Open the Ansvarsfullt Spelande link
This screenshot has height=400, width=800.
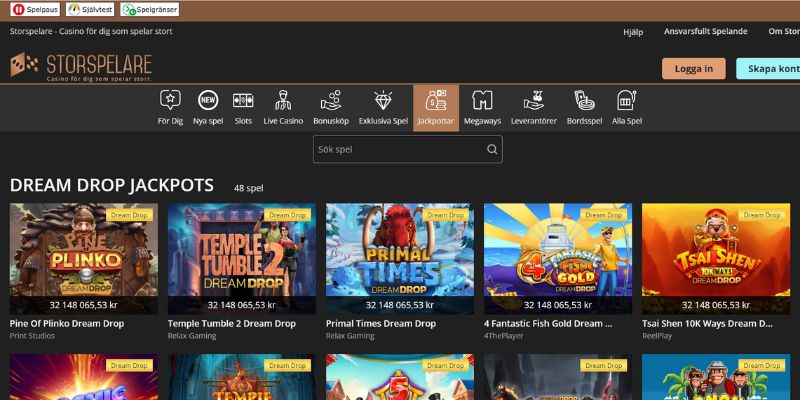point(706,31)
